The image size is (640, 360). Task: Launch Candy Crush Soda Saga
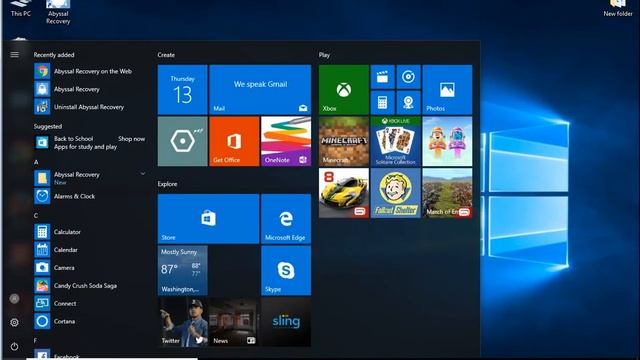coord(90,286)
